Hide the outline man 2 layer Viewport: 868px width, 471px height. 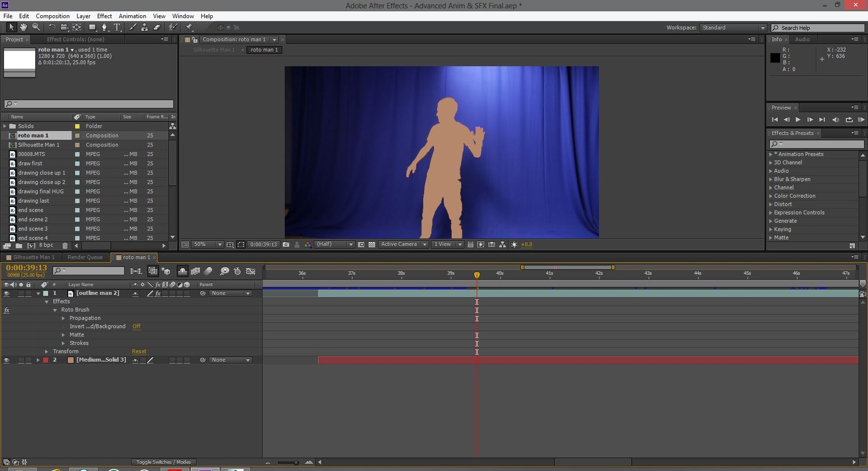click(x=7, y=293)
